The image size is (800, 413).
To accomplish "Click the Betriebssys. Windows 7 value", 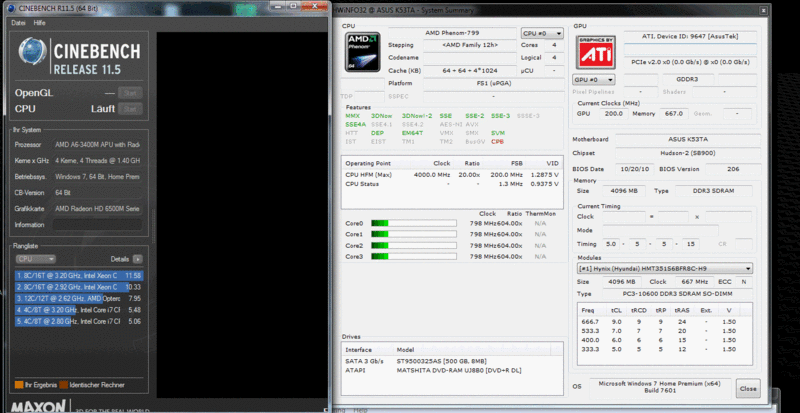I will [x=97, y=177].
